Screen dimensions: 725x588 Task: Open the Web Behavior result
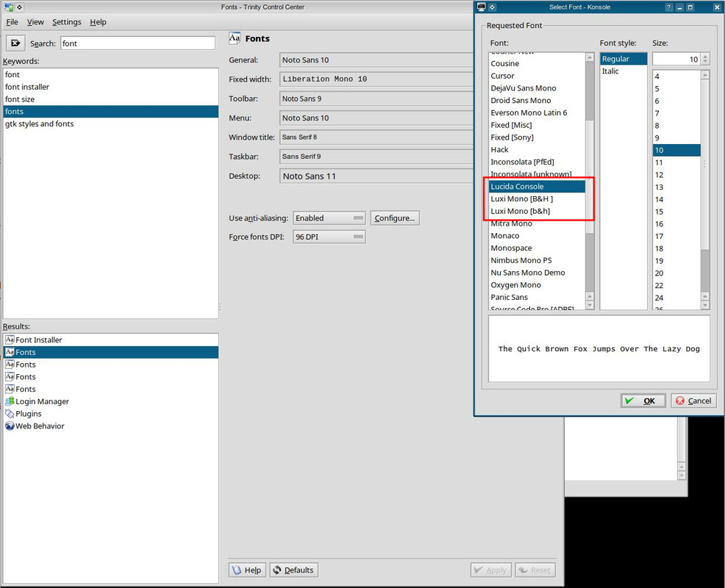coord(110,426)
